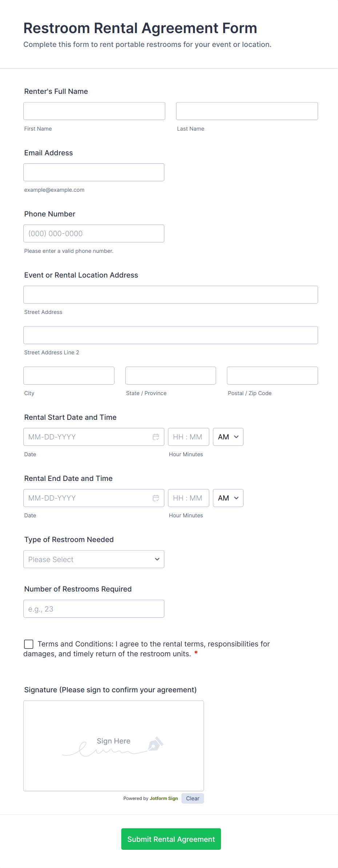Open the Type of Restroom Needed dropdown
Viewport: 338px width, 868px height.
pos(93,559)
